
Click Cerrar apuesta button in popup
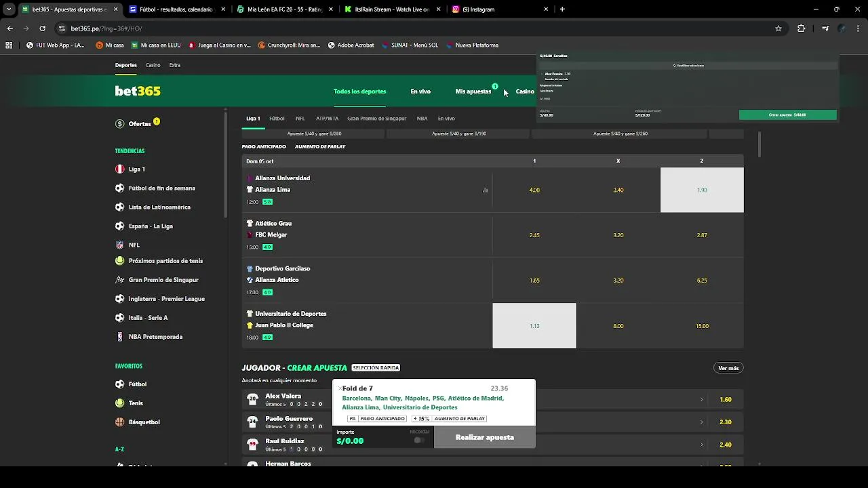787,115
